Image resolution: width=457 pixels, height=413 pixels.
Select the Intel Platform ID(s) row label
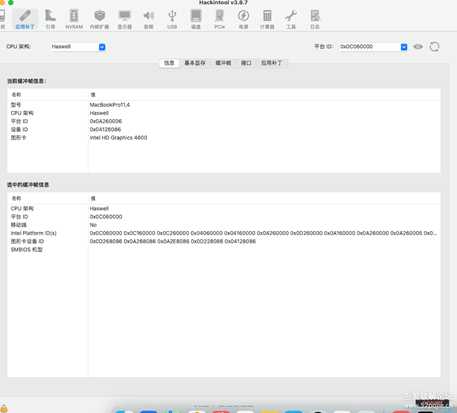pyautogui.click(x=33, y=233)
